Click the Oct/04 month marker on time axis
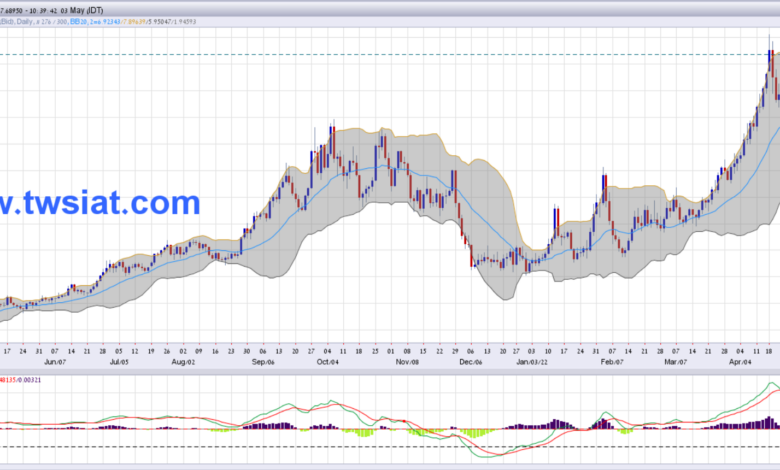This screenshot has height=470, width=780. (x=327, y=362)
